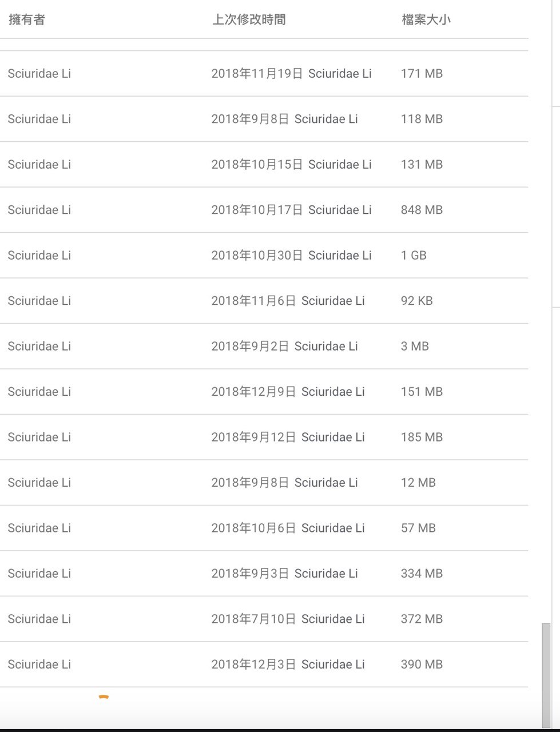Click owner Sciuridae Li in the 2018年11月19日 row
This screenshot has height=732, width=560.
pyautogui.click(x=39, y=73)
